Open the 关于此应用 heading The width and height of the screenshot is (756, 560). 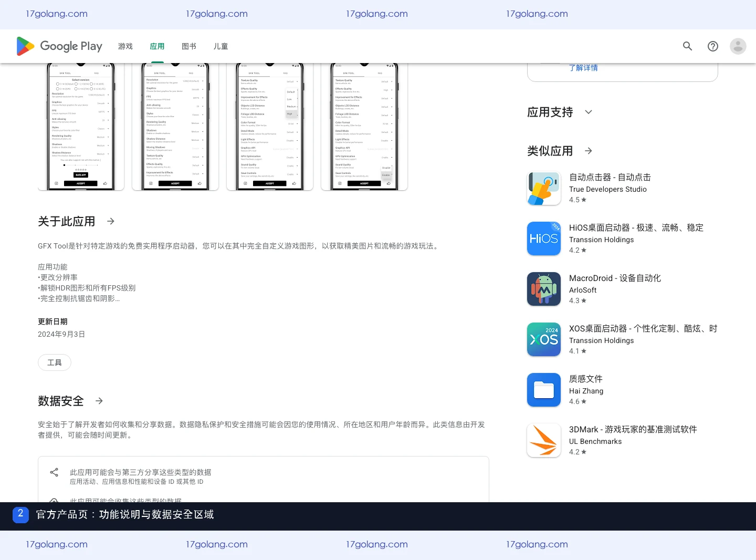coord(67,221)
